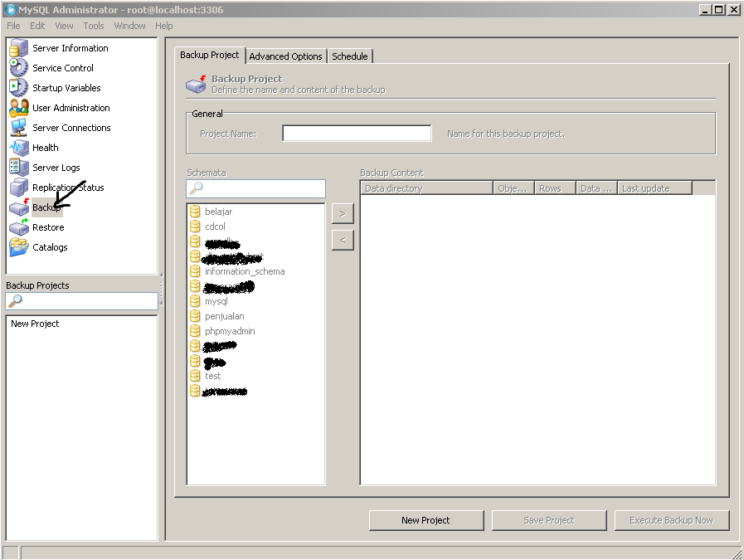Click the Data ... column header
The height and width of the screenshot is (560, 744).
point(596,188)
